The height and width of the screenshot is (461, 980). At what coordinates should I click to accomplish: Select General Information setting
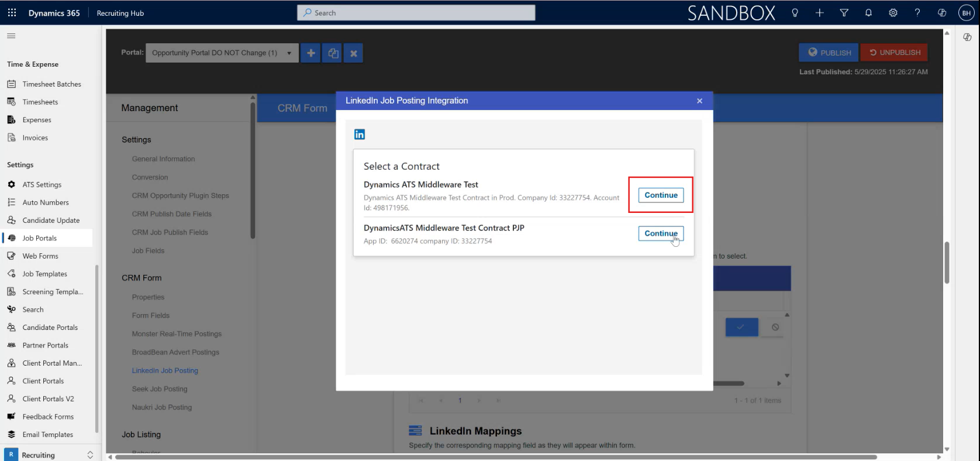click(x=164, y=159)
